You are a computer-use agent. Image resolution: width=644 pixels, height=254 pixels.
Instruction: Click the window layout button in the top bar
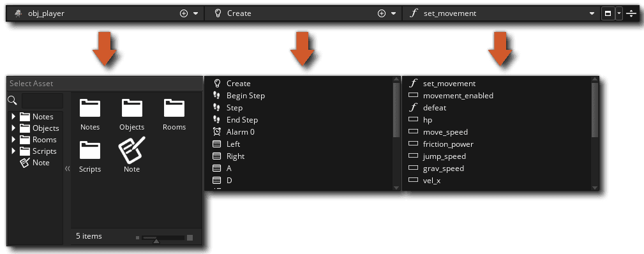[608, 13]
